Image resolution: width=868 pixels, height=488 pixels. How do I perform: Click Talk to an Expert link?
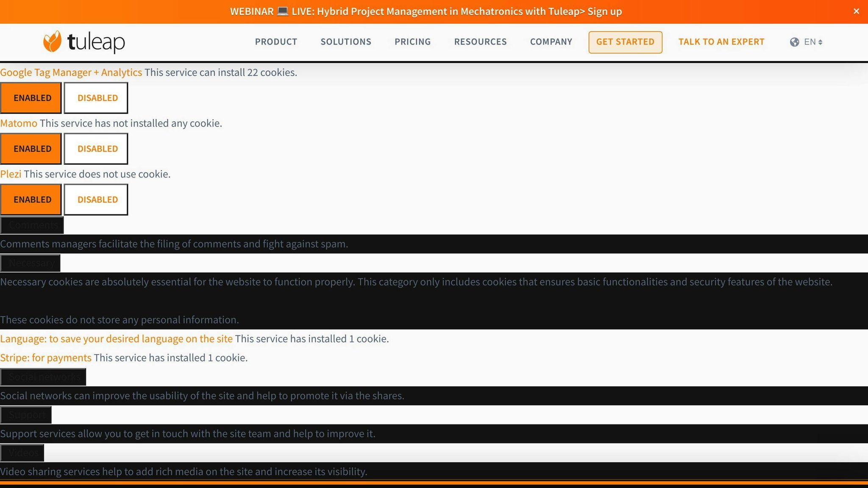pos(721,42)
